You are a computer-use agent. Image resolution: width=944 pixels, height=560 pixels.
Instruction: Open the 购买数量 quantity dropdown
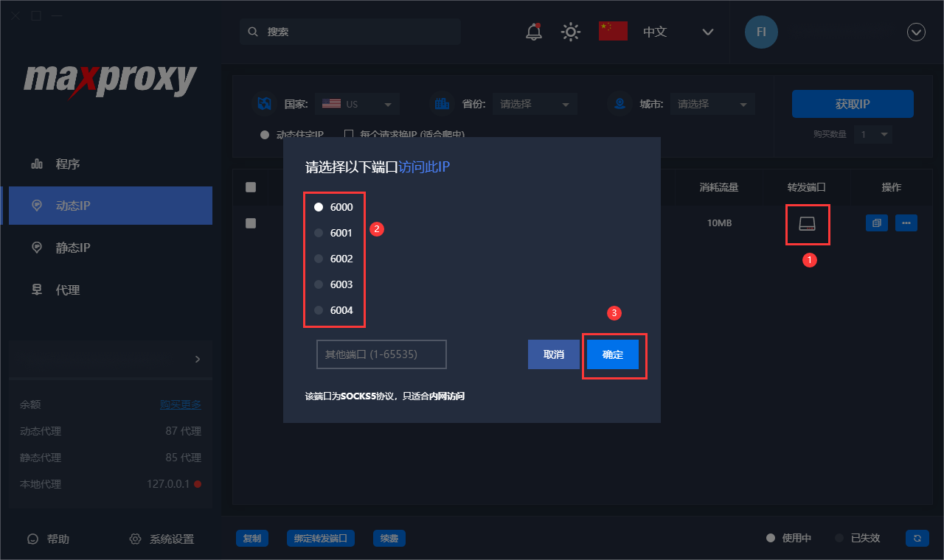tap(873, 134)
